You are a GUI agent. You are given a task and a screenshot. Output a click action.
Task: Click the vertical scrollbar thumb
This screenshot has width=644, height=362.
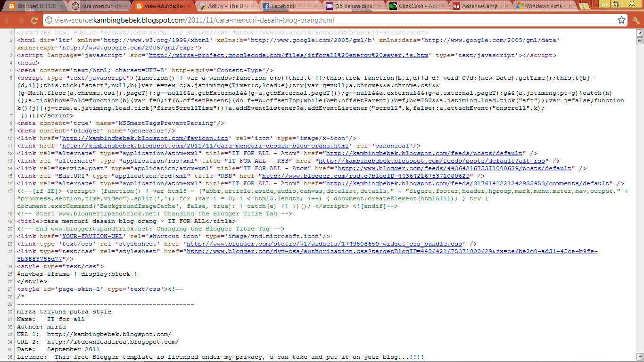(x=640, y=41)
